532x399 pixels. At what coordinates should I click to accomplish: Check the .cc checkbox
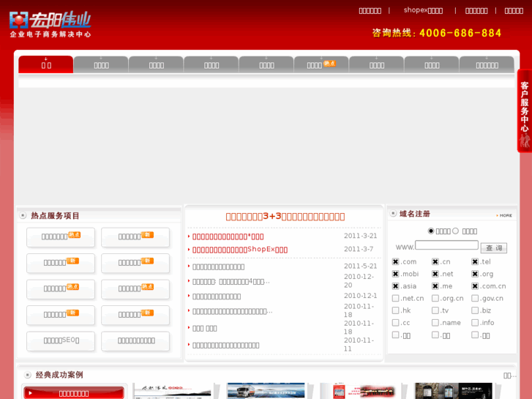point(395,323)
